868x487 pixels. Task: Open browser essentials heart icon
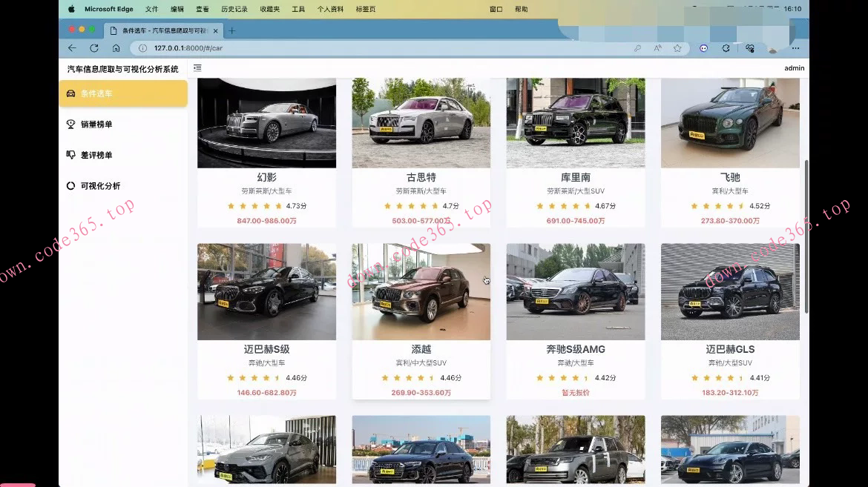point(750,48)
